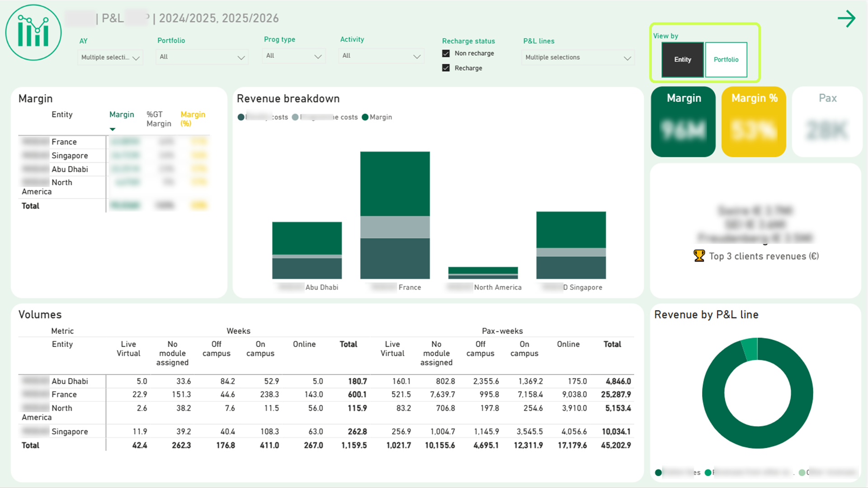Image resolution: width=868 pixels, height=488 pixels.
Task: Open the AY multiple selection dropdown
Action: [110, 57]
